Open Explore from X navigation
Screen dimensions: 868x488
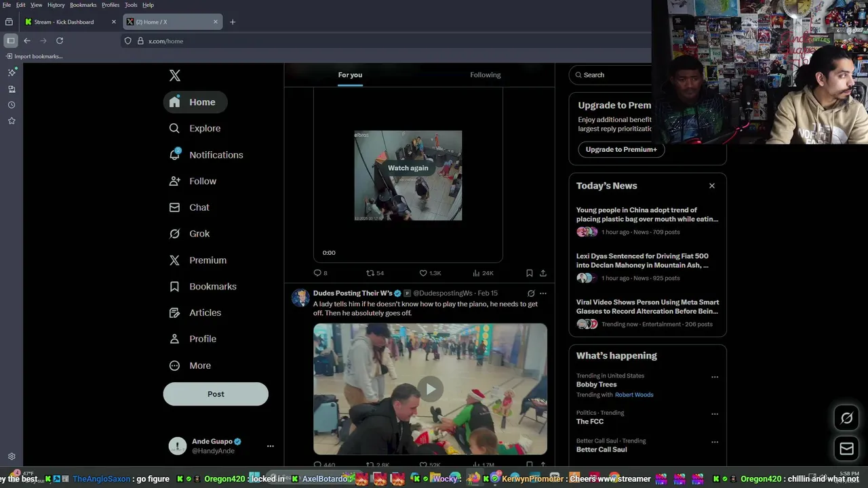click(x=195, y=128)
